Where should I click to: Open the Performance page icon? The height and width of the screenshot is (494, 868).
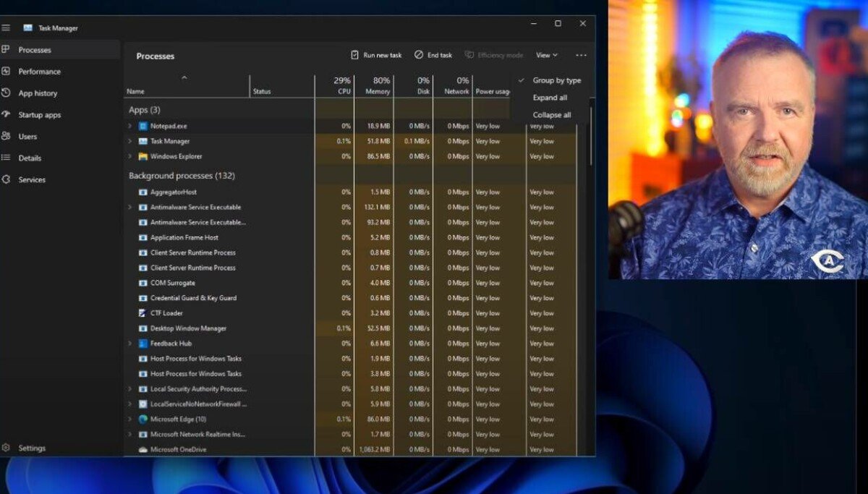6,72
